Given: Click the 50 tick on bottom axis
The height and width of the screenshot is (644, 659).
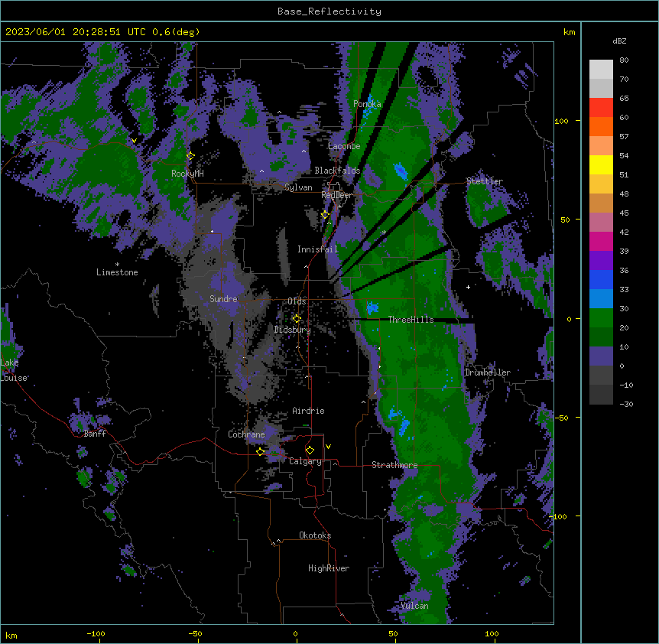Looking at the screenshot, I should (393, 633).
